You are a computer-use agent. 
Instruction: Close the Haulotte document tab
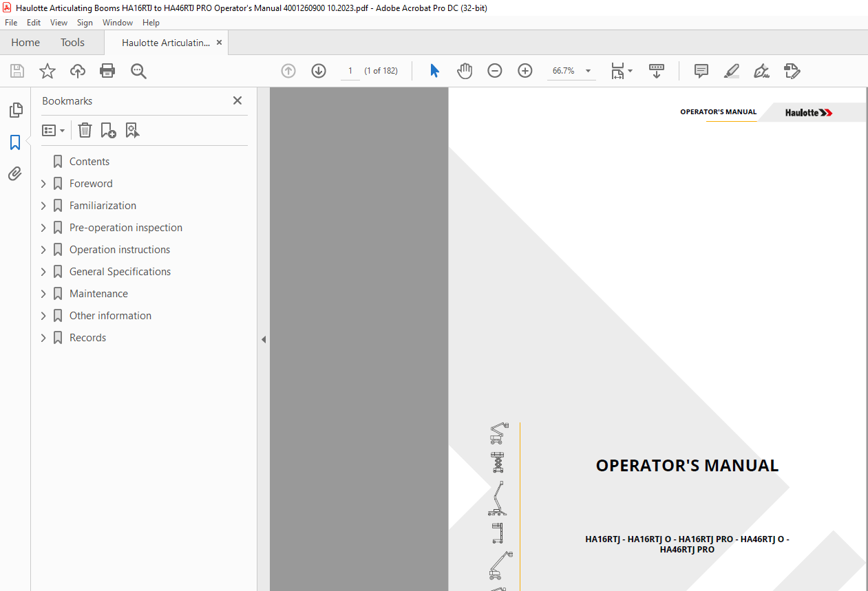(220, 43)
